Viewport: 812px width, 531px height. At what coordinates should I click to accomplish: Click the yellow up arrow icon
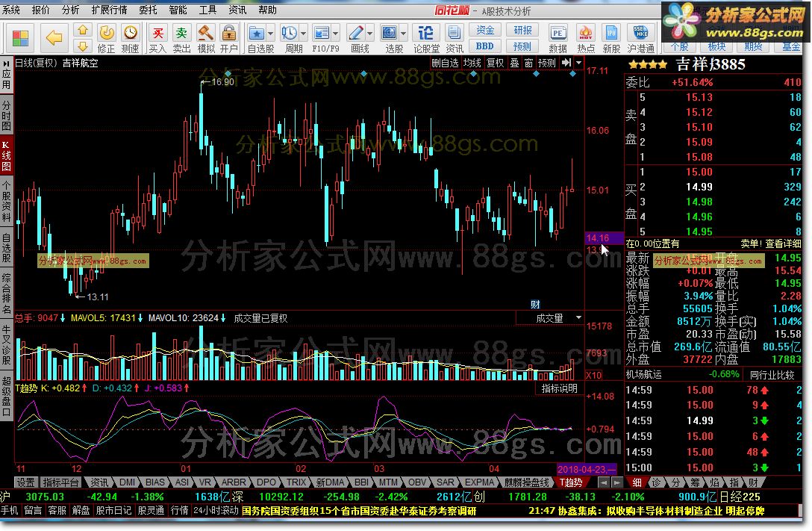(x=83, y=30)
